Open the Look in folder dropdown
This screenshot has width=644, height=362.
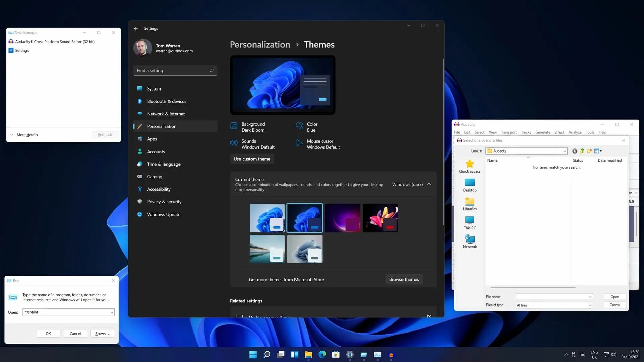click(565, 151)
